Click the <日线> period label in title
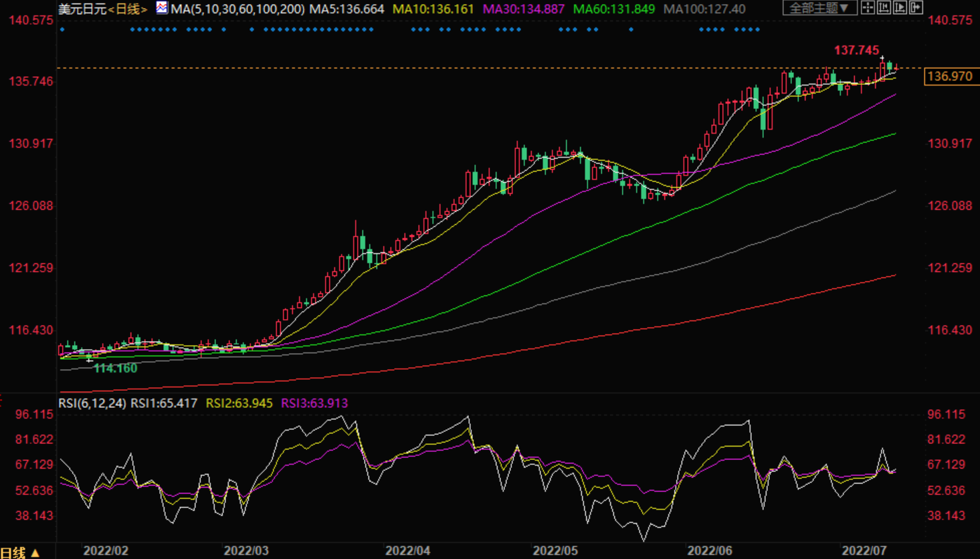 point(127,9)
